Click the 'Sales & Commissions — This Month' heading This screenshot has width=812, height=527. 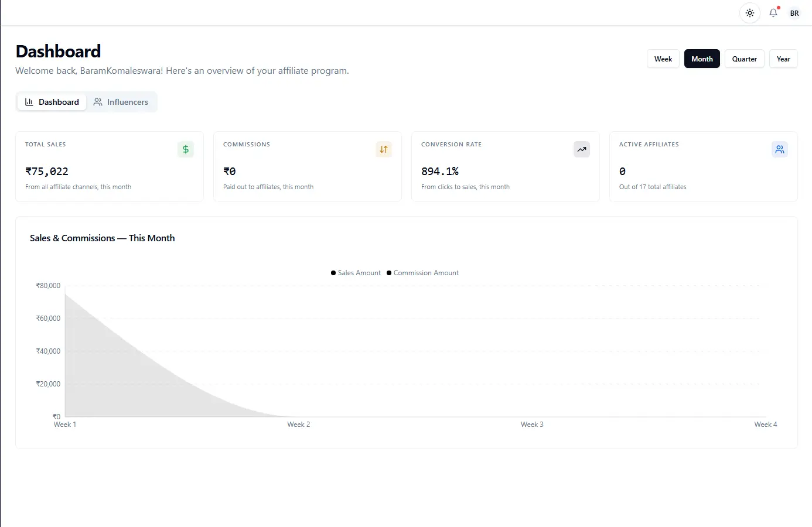point(103,238)
